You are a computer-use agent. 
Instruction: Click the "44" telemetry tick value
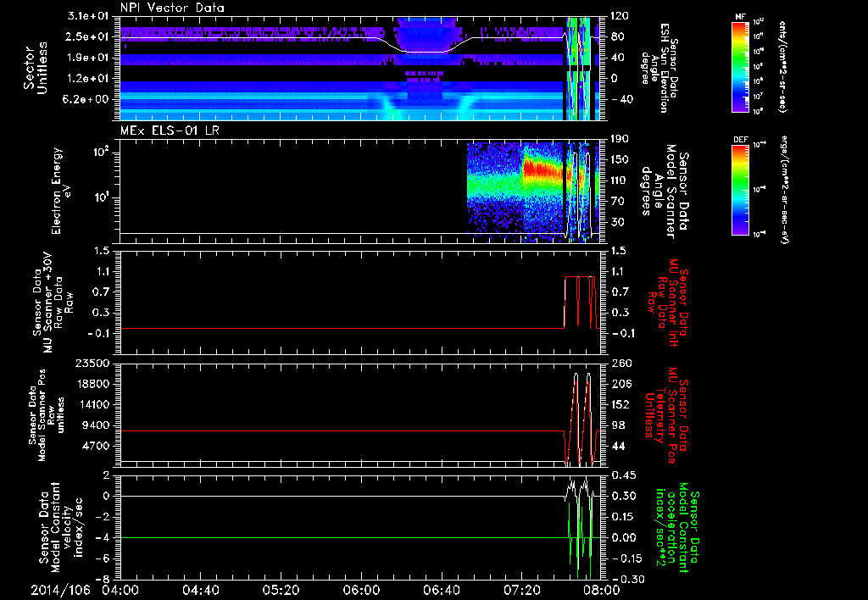(617, 446)
